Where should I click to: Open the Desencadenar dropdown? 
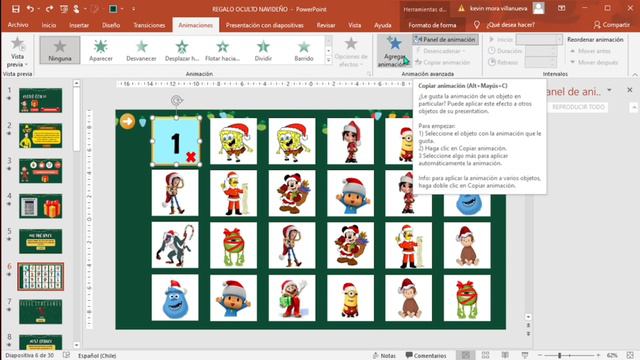pyautogui.click(x=442, y=51)
